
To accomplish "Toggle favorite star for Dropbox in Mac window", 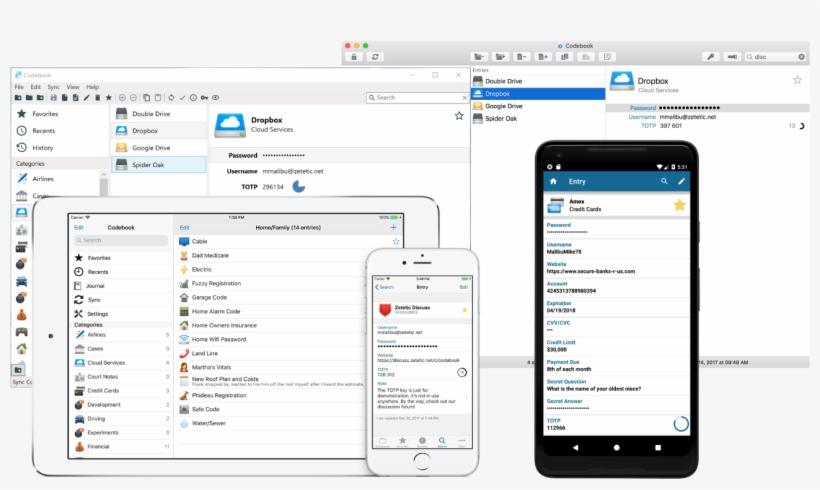I will pos(797,80).
